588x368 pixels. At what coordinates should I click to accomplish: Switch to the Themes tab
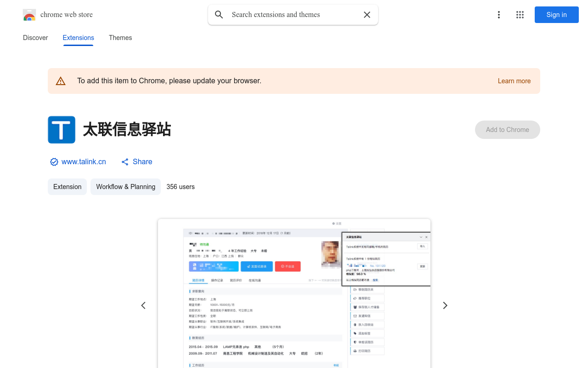pos(120,38)
